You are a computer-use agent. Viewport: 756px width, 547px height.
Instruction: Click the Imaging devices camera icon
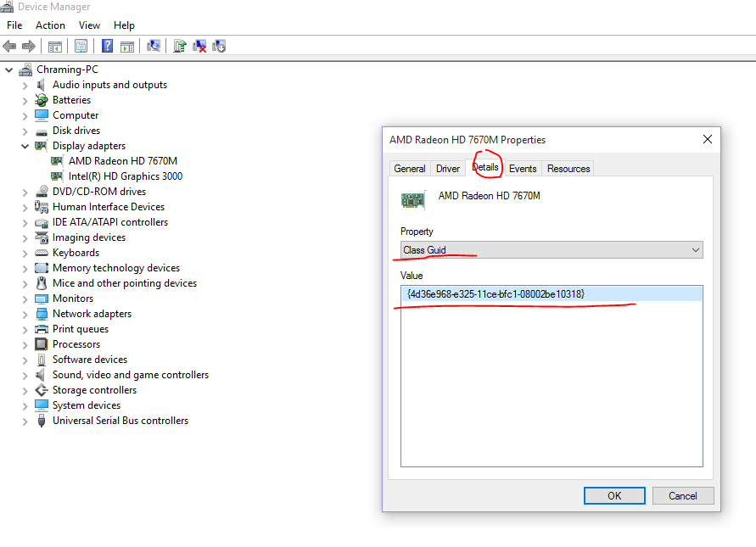point(42,237)
